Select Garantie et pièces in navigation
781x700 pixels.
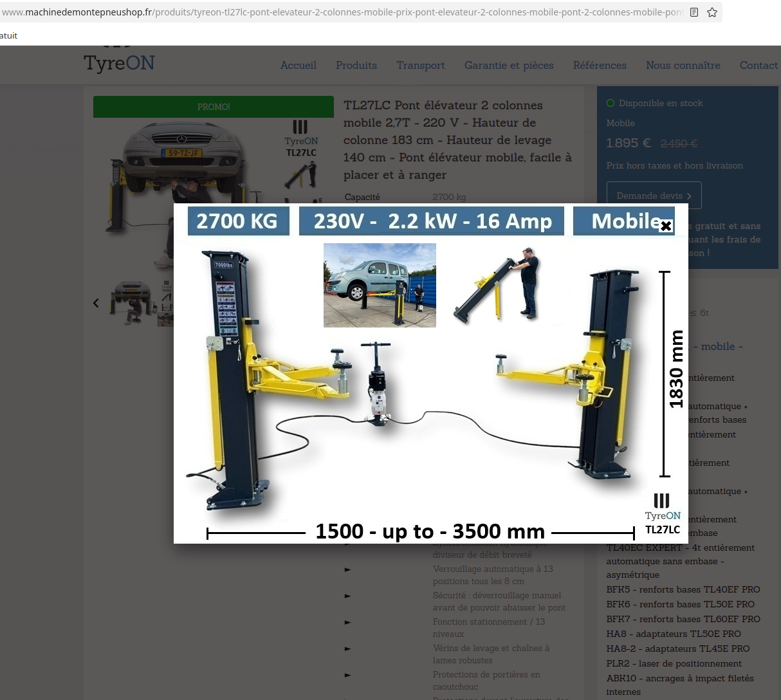click(509, 65)
